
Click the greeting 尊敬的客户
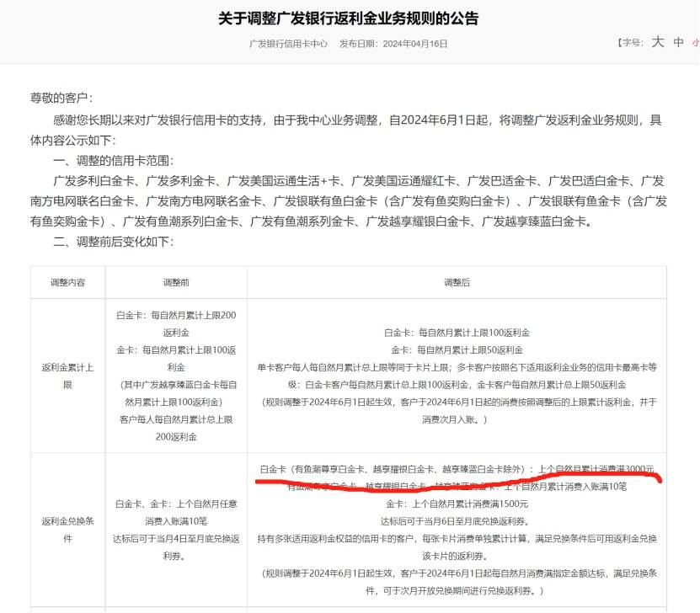coord(61,99)
